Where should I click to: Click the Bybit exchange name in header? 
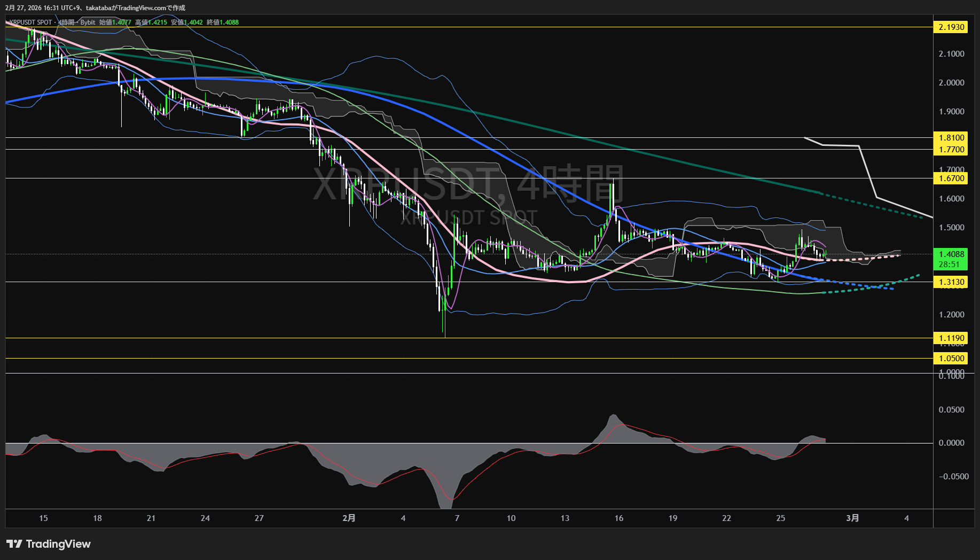[x=88, y=22]
